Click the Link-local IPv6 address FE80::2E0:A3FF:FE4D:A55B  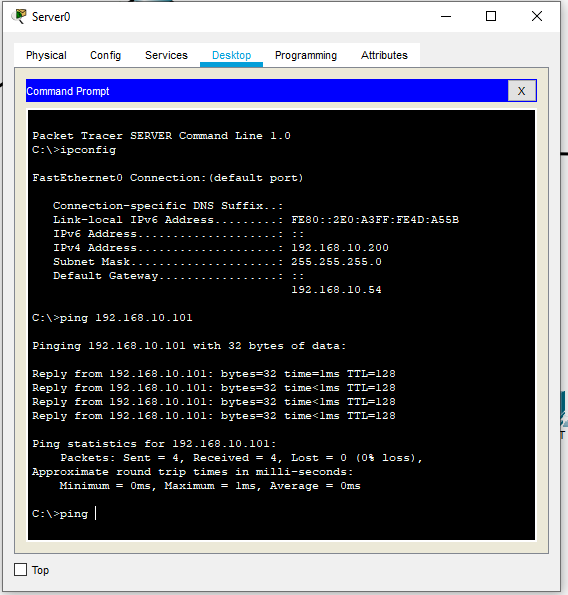click(x=375, y=220)
